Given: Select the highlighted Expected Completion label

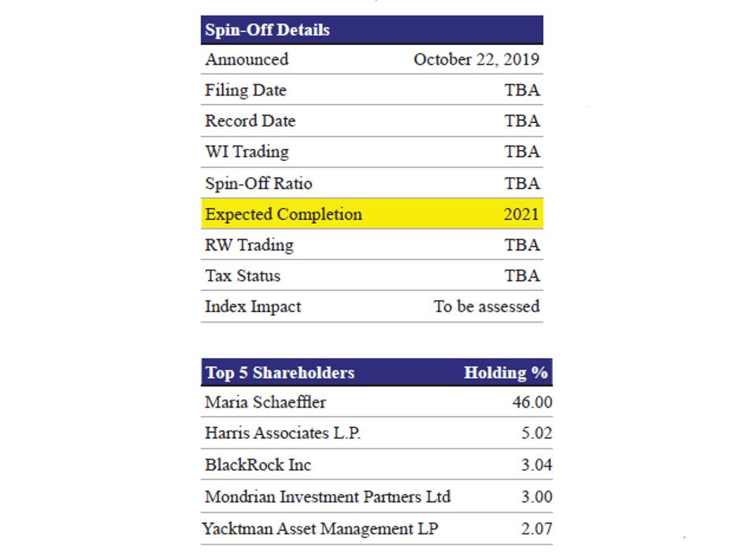Looking at the screenshot, I should click(x=283, y=214).
